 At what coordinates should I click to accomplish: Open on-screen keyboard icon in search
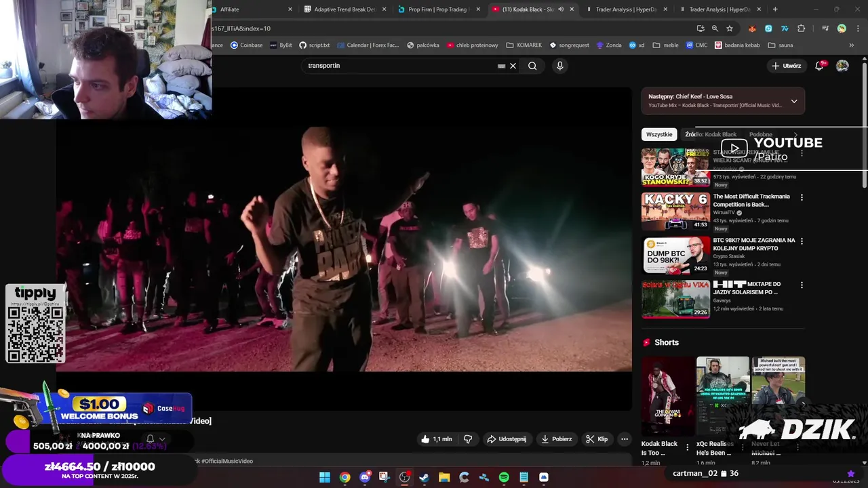(501, 66)
